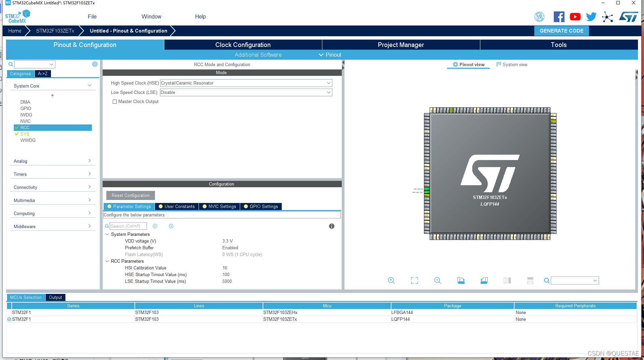The image size is (644, 360).
Task: Click the Reset Configuration button
Action: click(130, 195)
